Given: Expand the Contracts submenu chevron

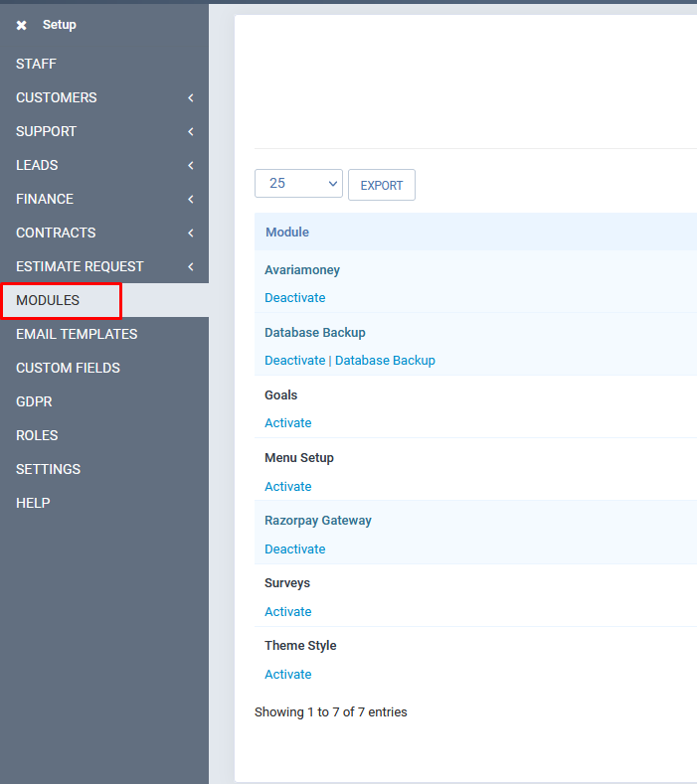Looking at the screenshot, I should point(190,233).
